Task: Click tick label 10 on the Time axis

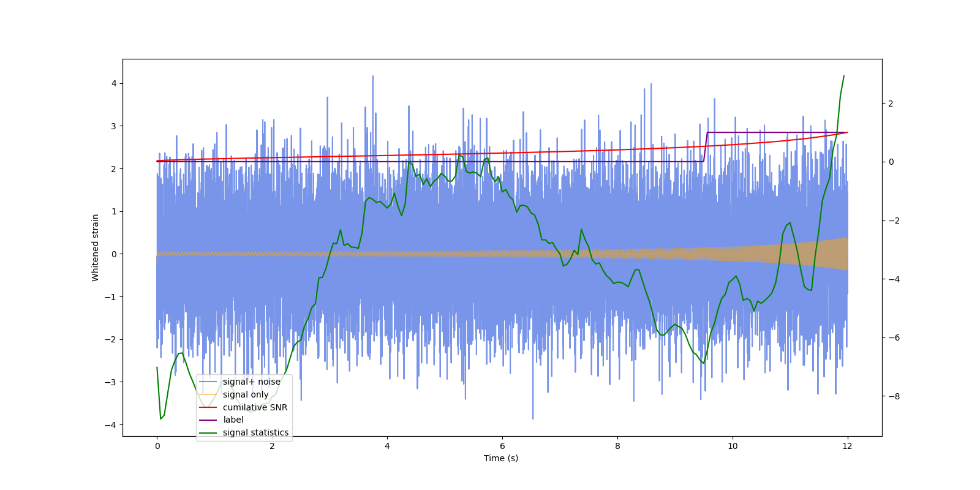Action: click(x=733, y=446)
